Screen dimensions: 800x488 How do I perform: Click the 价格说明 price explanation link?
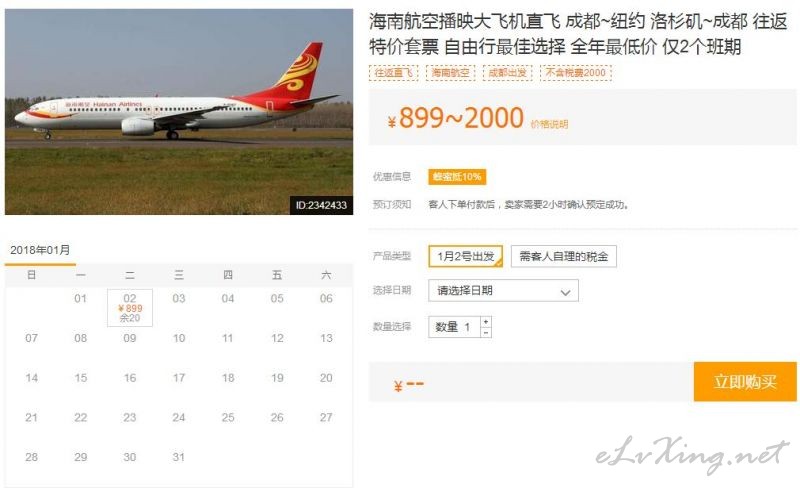(x=549, y=124)
